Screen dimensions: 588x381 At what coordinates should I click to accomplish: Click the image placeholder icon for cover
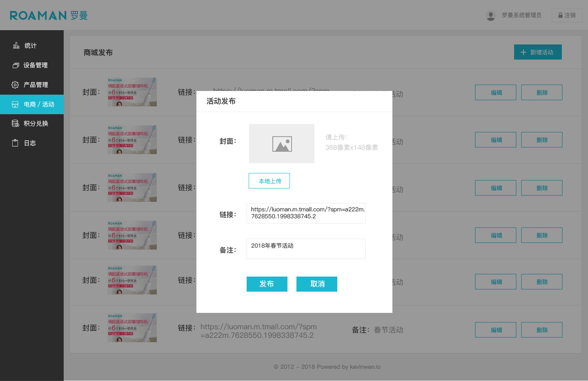pos(282,144)
